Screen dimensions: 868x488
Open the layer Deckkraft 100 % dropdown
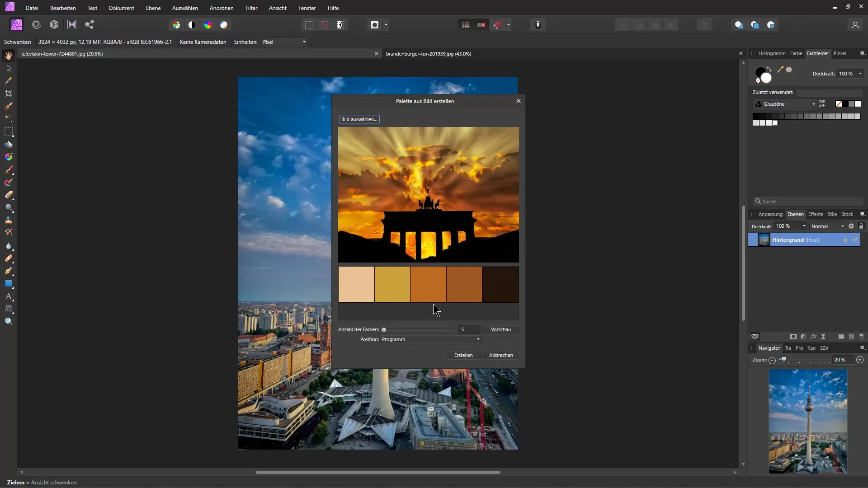pos(804,226)
